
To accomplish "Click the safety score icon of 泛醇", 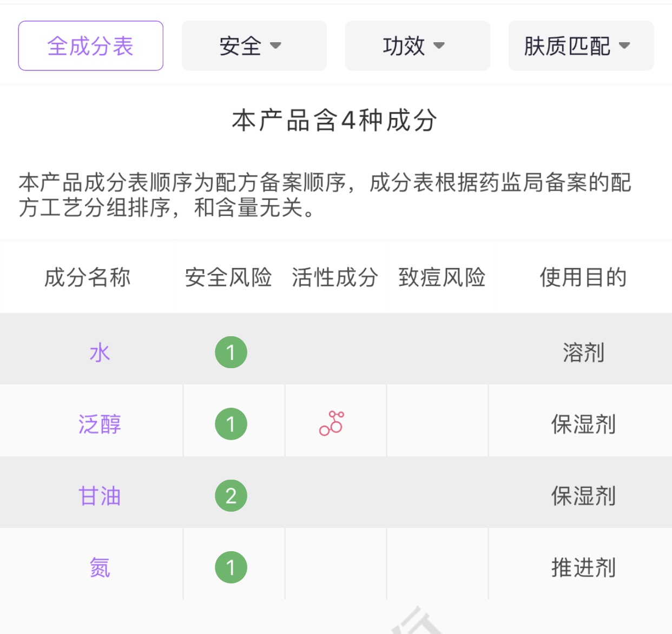I will pyautogui.click(x=232, y=423).
